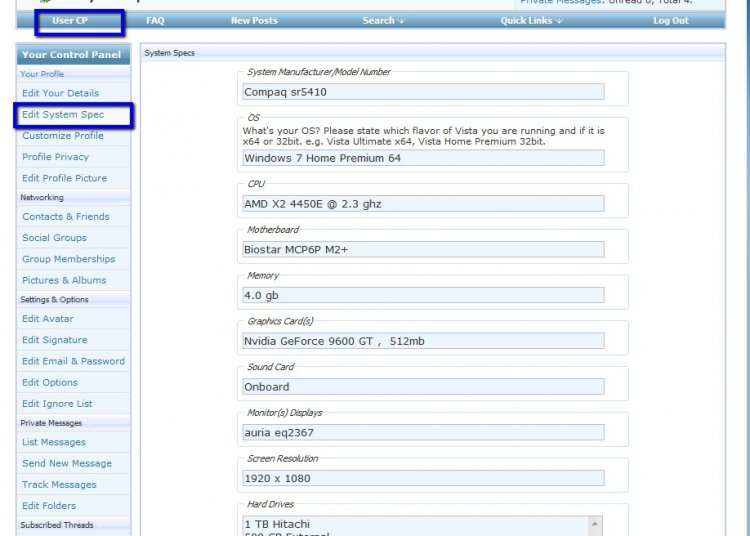Click the Graphics Card(s) input field
The width and height of the screenshot is (750, 536).
tap(423, 341)
